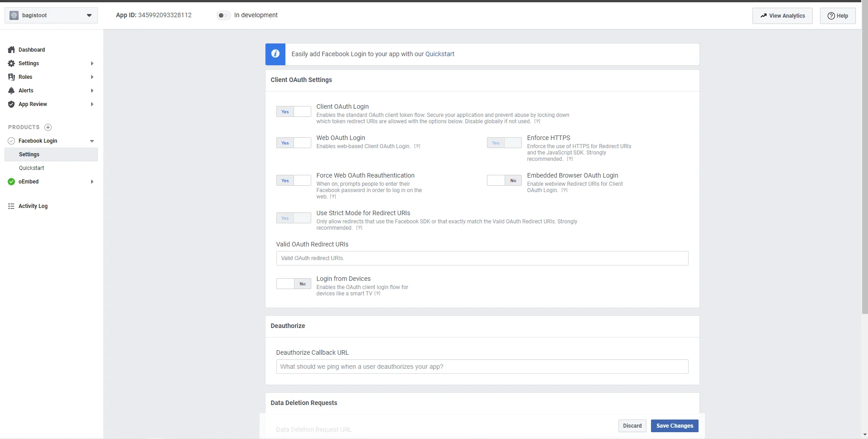Open Quickstart under Facebook Login

pos(32,168)
